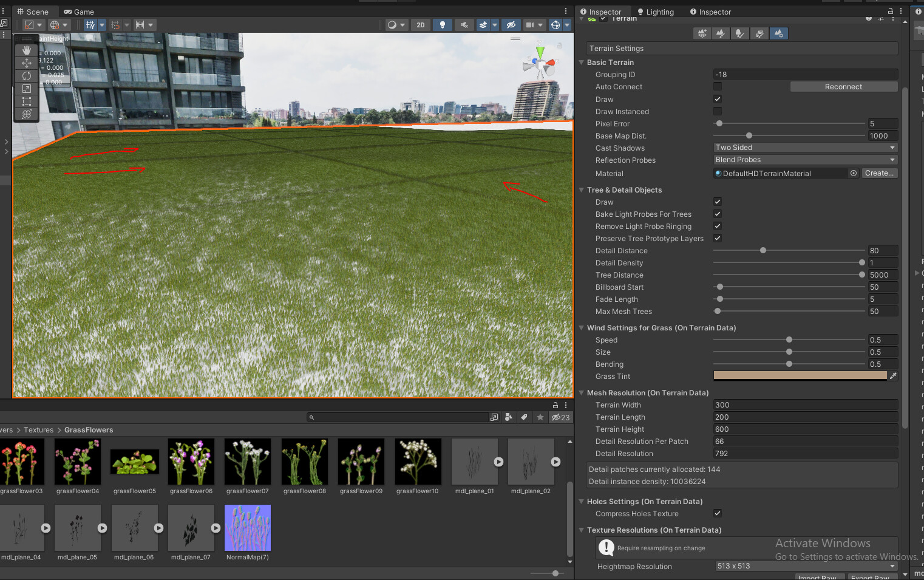Select the Rotate tool in Scene toolbar
The height and width of the screenshot is (580, 924).
tap(26, 75)
